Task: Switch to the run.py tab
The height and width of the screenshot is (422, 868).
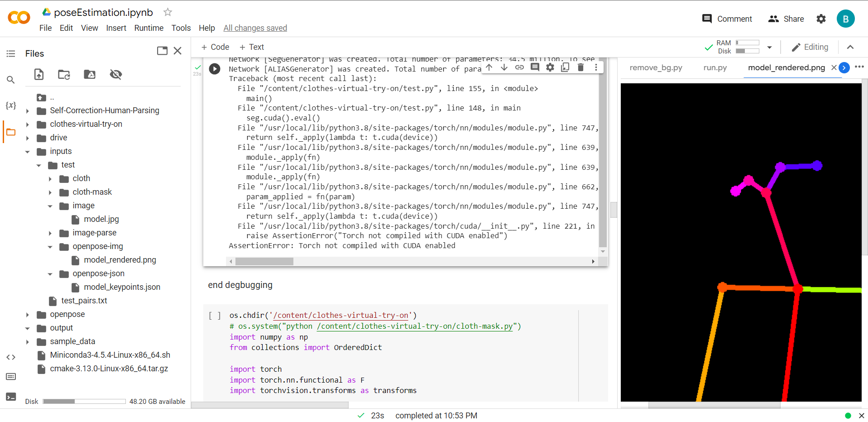Action: pos(715,67)
